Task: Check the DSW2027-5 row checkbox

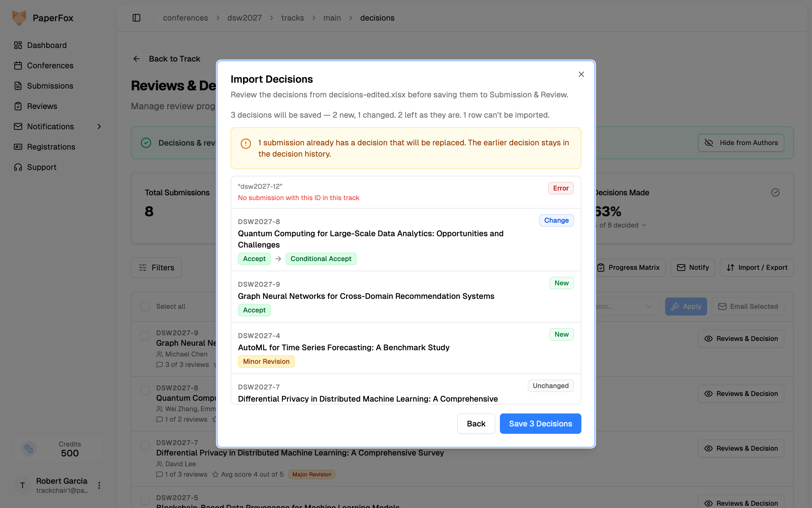Action: [x=145, y=500]
